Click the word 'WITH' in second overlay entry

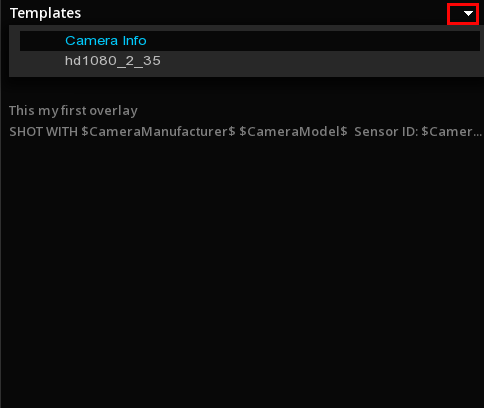tap(62, 132)
